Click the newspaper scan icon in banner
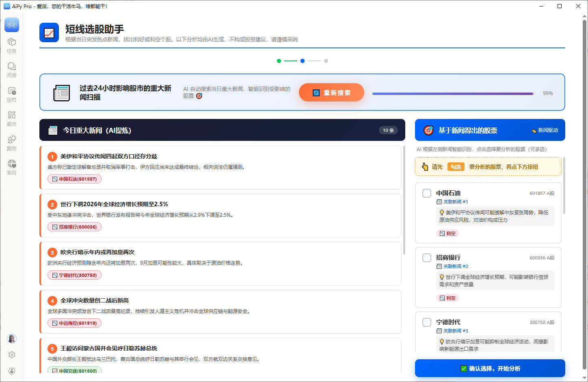The height and width of the screenshot is (382, 588). click(x=62, y=93)
